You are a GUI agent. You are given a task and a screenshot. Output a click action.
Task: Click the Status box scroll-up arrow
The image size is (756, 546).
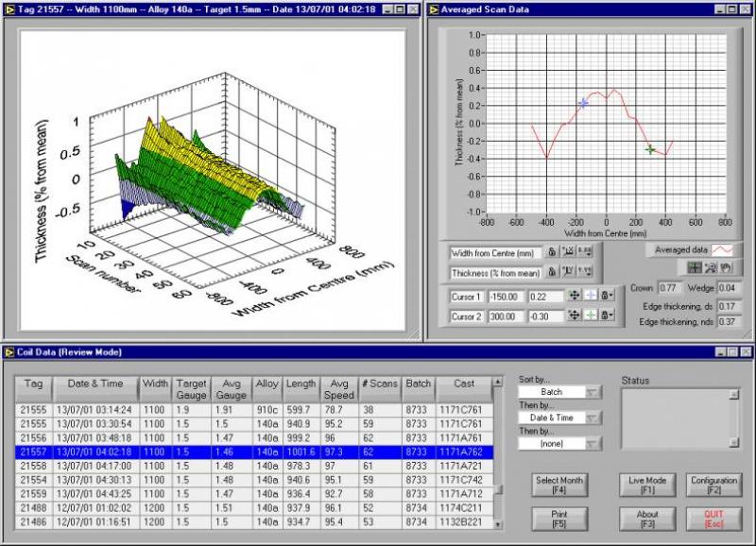coord(734,394)
